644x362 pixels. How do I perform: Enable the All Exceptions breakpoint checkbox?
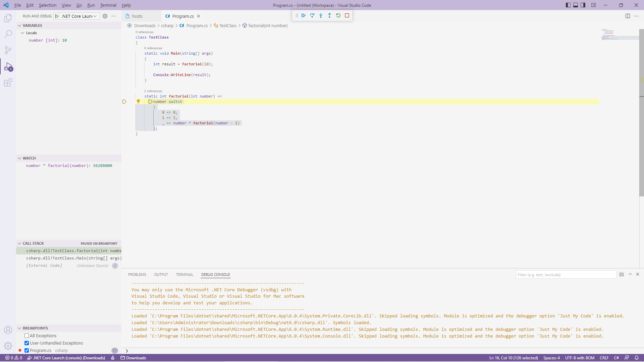coord(26,336)
